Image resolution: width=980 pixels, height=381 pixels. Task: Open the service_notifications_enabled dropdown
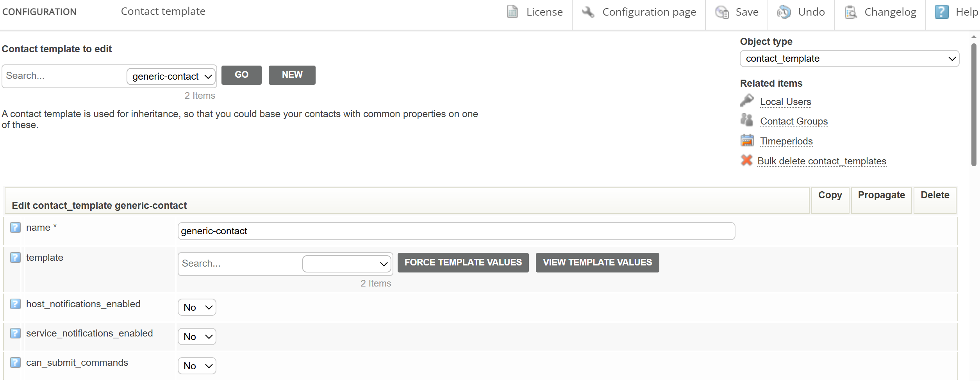click(197, 336)
